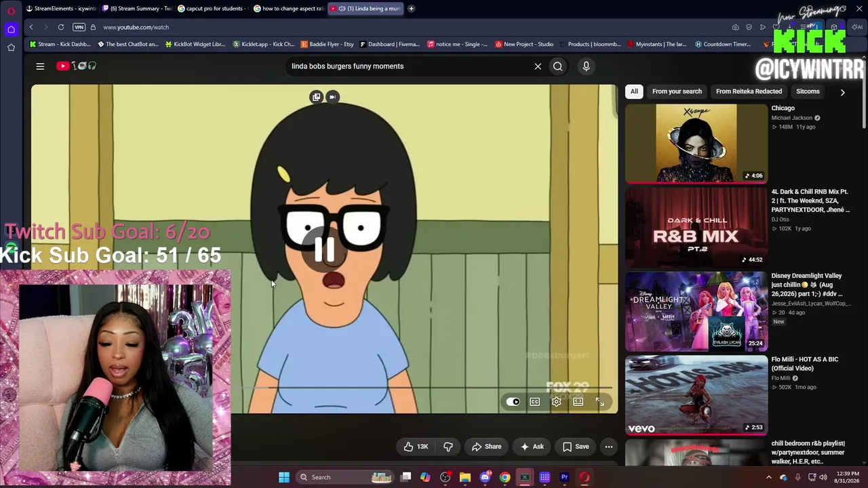The height and width of the screenshot is (488, 868).
Task: Open the more actions ellipsis menu
Action: pyautogui.click(x=609, y=447)
